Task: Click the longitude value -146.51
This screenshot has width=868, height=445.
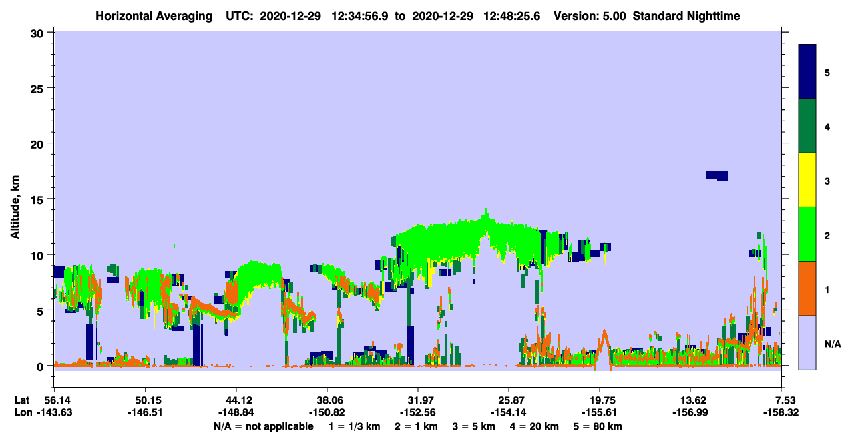Action: pos(145,412)
